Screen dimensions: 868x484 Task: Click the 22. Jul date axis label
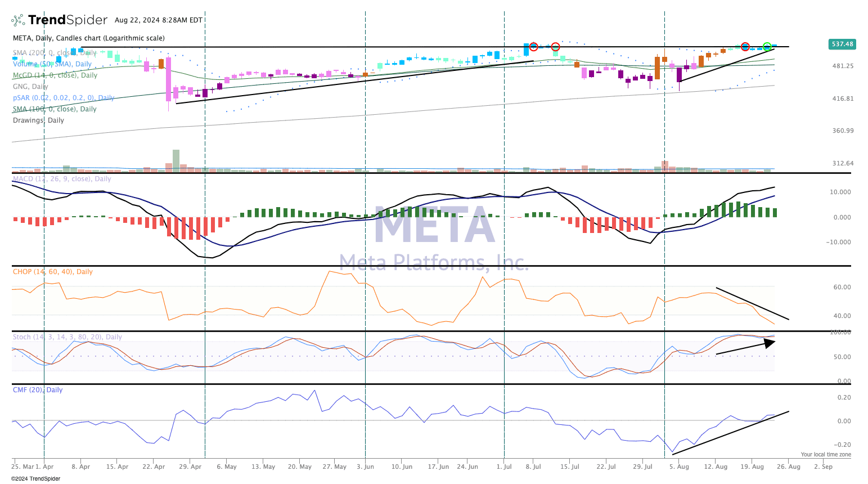[x=606, y=467]
